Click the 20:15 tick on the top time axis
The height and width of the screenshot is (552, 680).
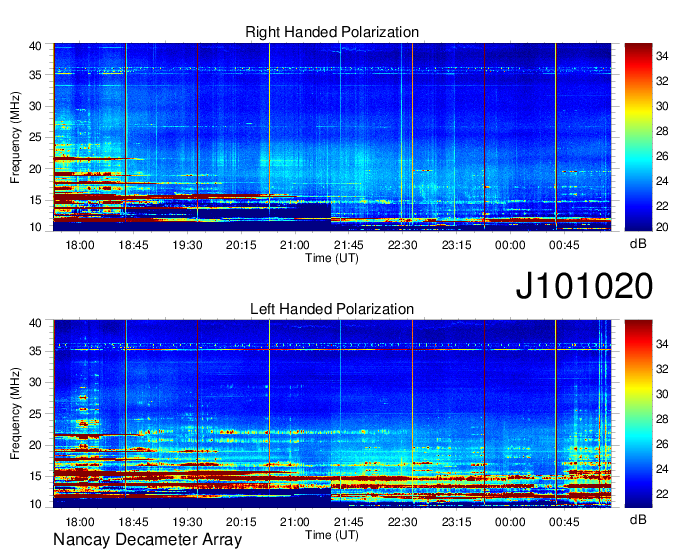pyautogui.click(x=241, y=245)
